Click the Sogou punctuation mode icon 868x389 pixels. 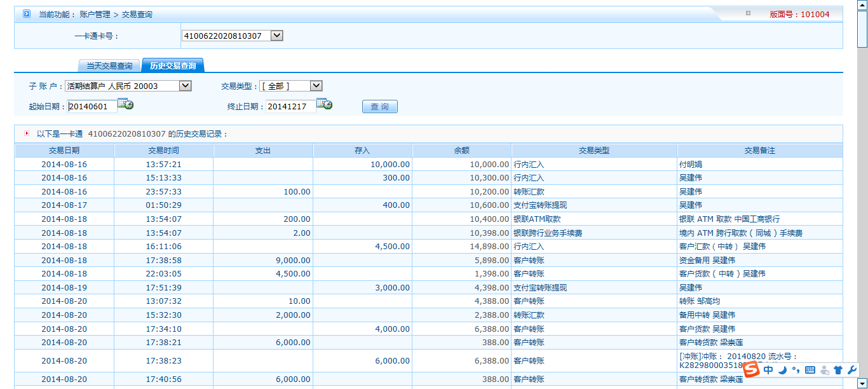click(x=796, y=370)
